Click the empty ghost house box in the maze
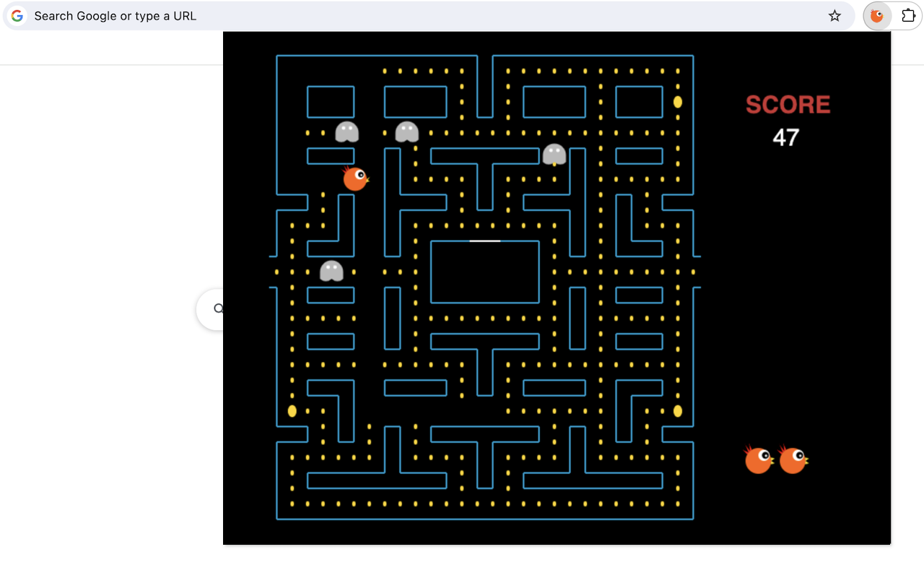This screenshot has width=924, height=578. (485, 272)
